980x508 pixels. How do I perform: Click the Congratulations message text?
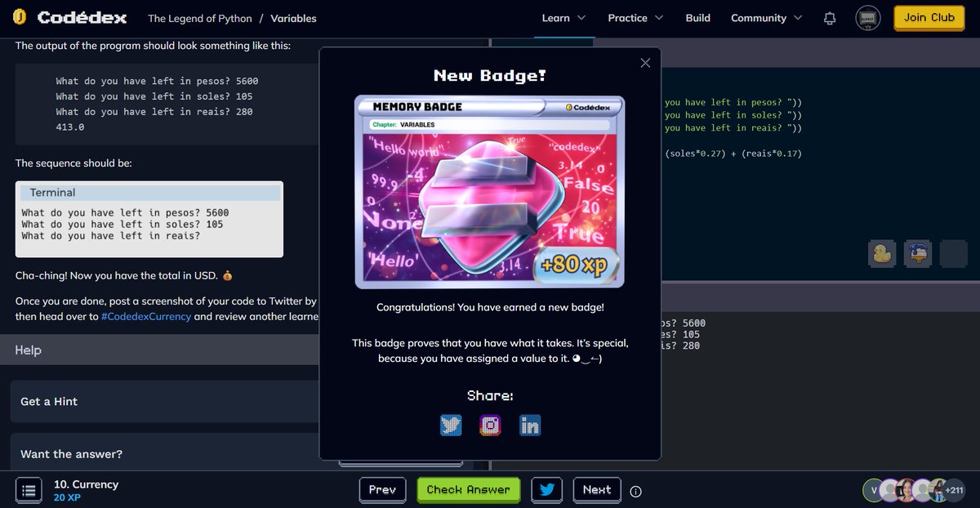coord(490,307)
